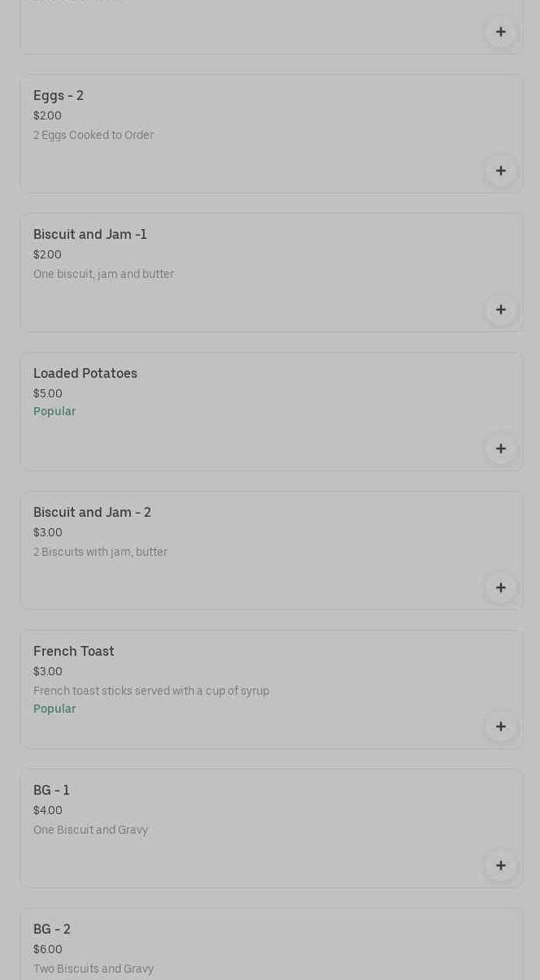Click the "One Biscuit and Gravy" description
Viewport: 540px width, 980px height.
coord(90,830)
